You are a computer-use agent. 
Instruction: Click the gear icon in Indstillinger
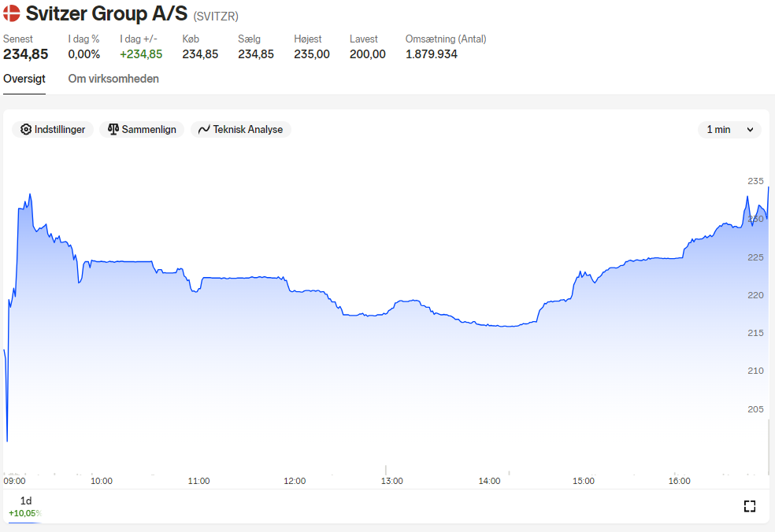(26, 129)
